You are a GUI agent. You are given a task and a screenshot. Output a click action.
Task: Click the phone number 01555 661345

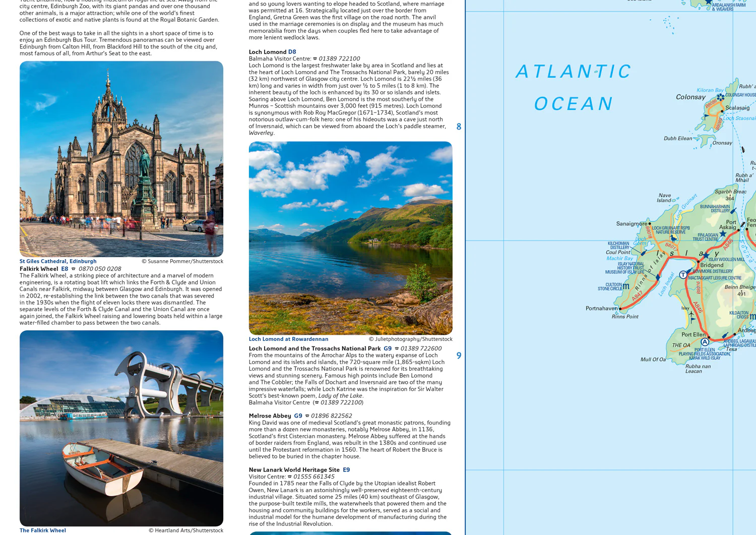pyautogui.click(x=314, y=477)
